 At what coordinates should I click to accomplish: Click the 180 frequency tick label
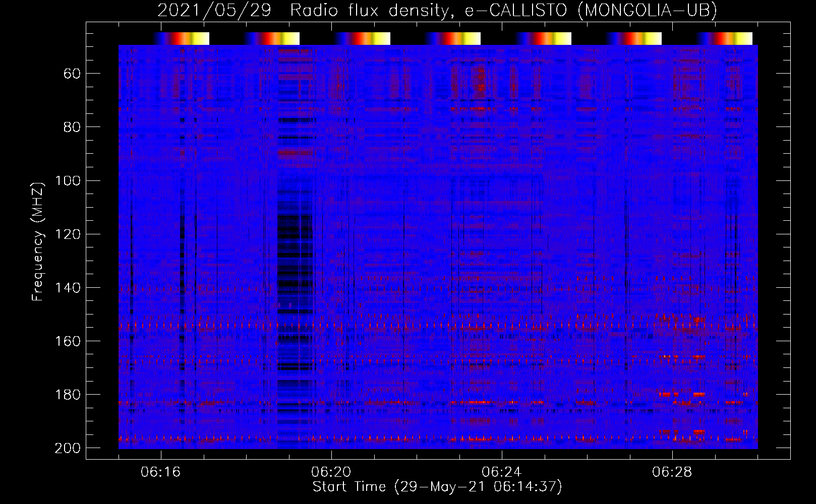coord(68,395)
